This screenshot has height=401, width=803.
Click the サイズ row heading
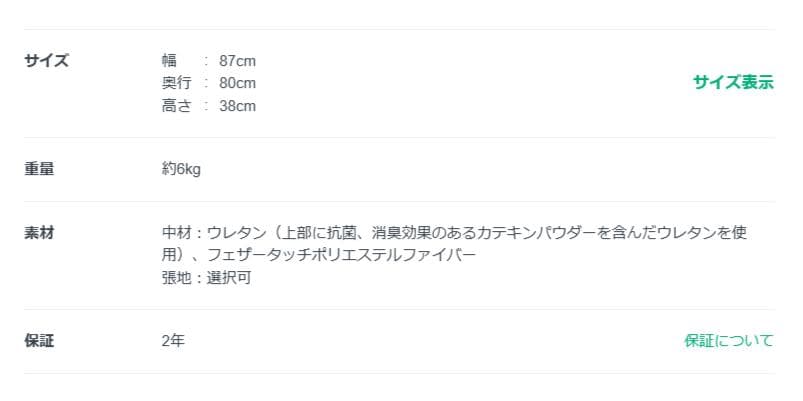[46, 60]
